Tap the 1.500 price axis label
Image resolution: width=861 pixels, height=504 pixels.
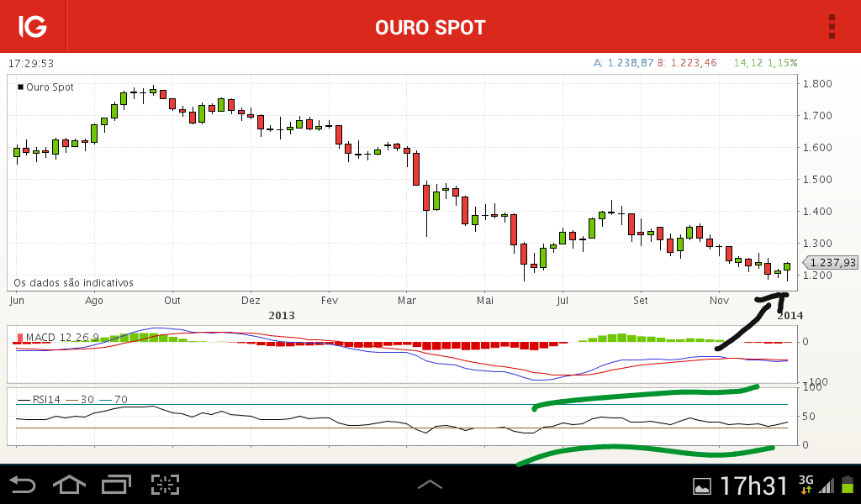click(x=817, y=179)
